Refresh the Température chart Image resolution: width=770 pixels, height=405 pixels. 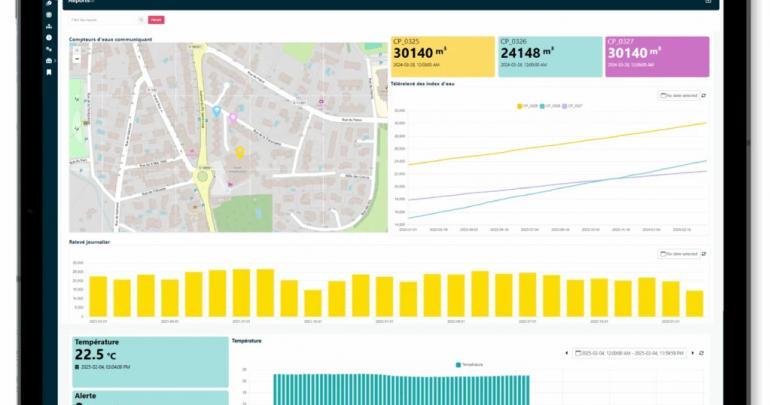702,352
